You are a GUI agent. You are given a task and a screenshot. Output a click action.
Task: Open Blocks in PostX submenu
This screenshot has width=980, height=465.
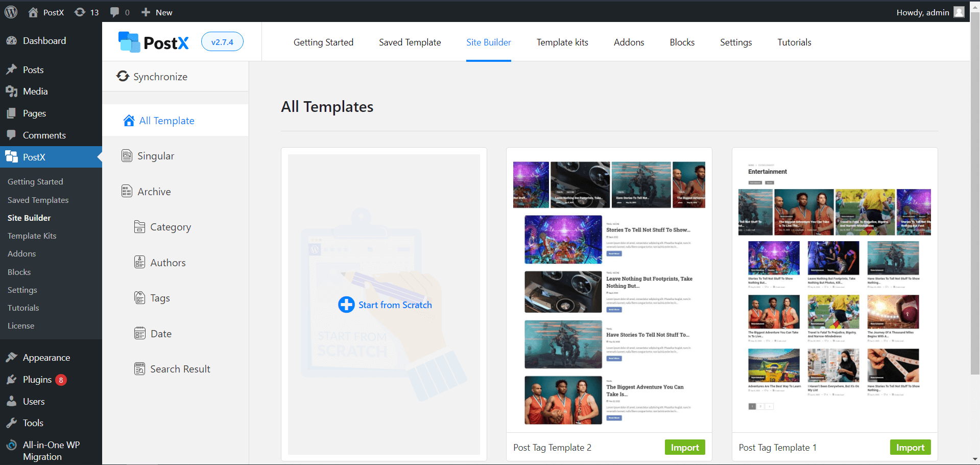[19, 272]
